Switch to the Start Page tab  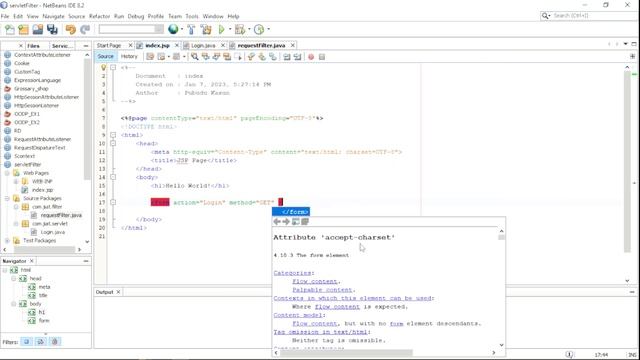click(x=109, y=45)
